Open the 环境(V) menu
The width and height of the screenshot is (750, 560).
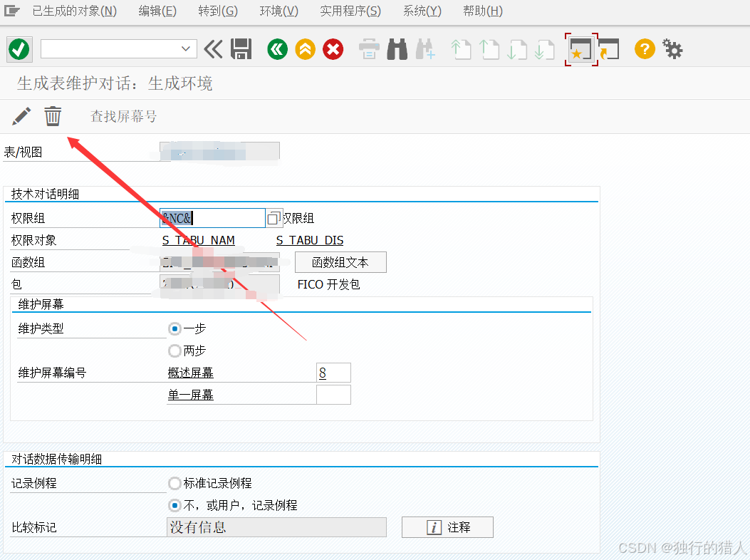[279, 11]
